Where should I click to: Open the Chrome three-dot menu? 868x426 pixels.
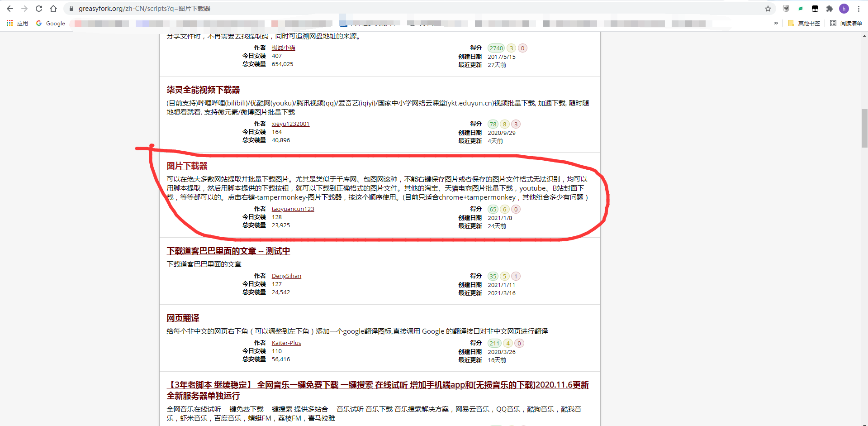point(859,9)
